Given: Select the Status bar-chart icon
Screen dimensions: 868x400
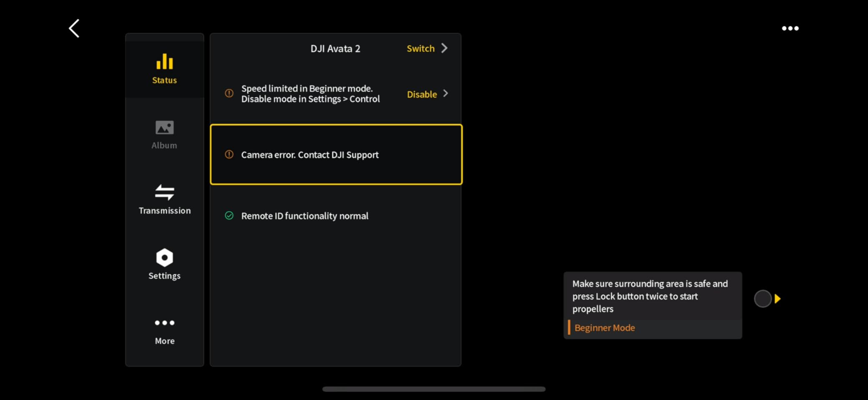Looking at the screenshot, I should tap(164, 61).
